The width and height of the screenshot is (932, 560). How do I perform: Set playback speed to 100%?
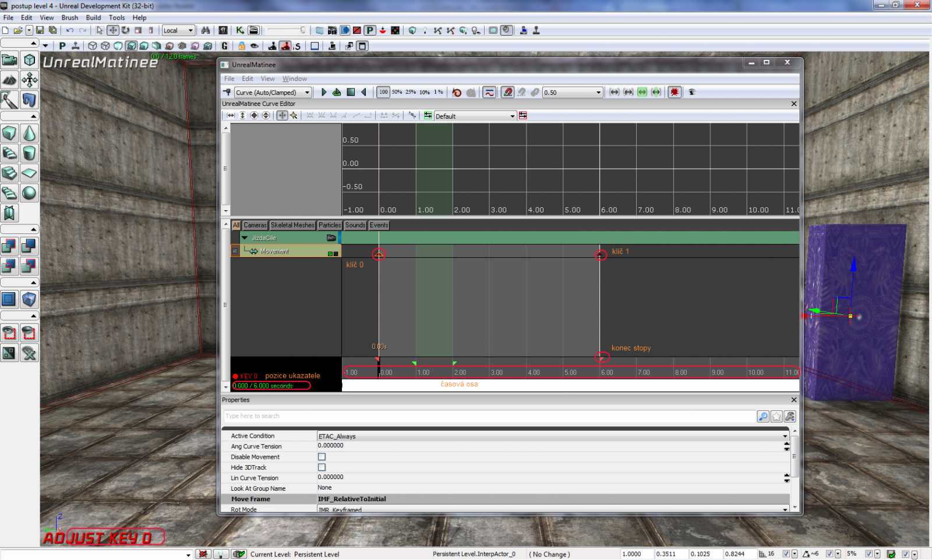click(x=383, y=92)
